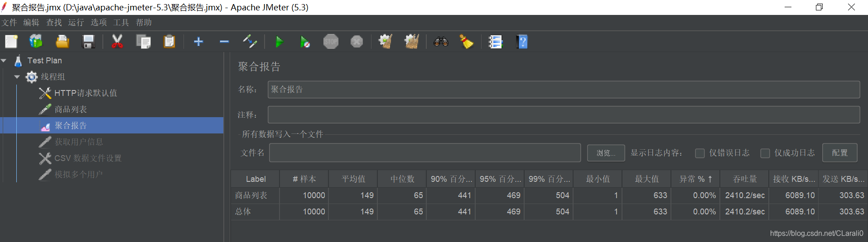Click the Paste clipboard icon

click(169, 42)
